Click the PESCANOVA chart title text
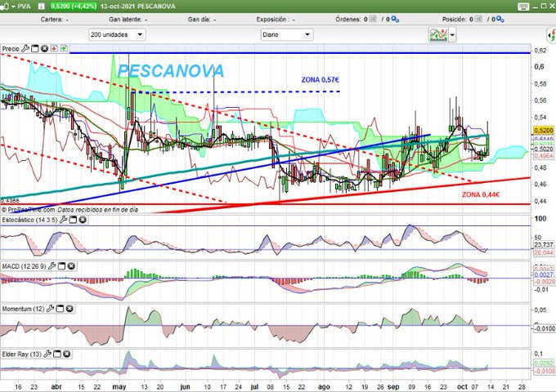The image size is (556, 392). click(171, 71)
